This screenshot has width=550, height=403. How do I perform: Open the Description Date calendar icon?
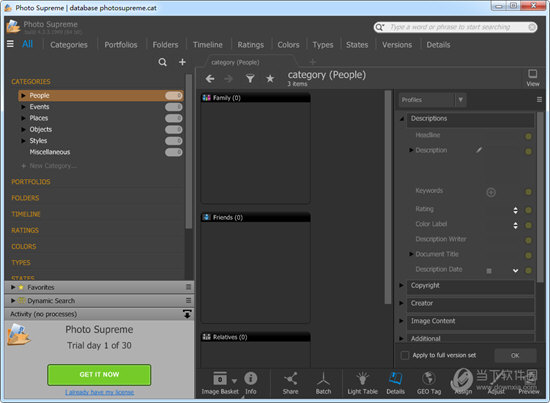pyautogui.click(x=489, y=270)
